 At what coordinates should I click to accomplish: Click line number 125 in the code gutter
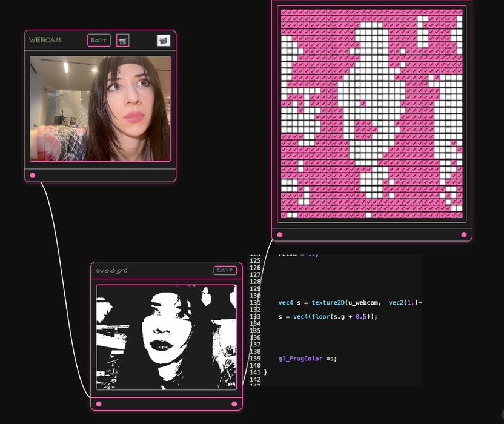click(255, 260)
